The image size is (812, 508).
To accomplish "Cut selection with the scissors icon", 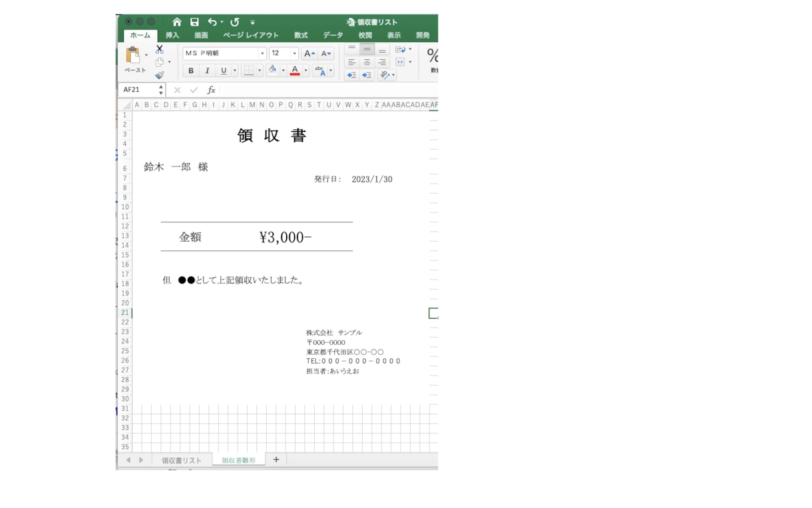I will point(160,49).
